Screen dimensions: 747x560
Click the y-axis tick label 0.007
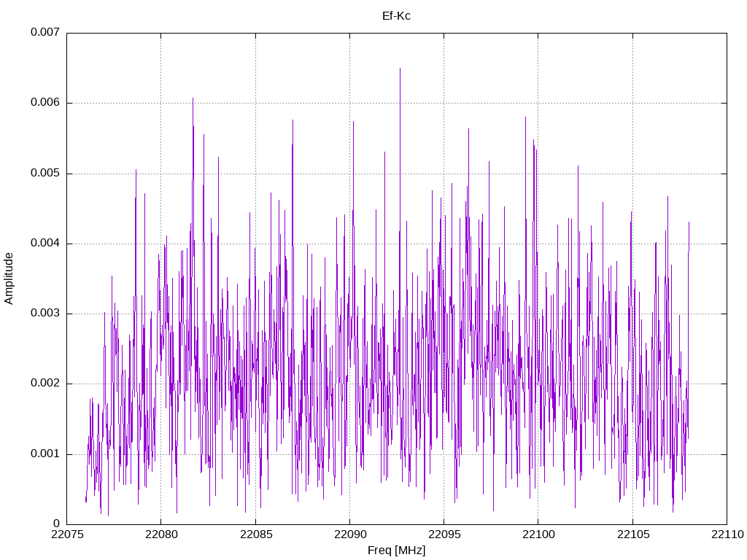pyautogui.click(x=45, y=32)
